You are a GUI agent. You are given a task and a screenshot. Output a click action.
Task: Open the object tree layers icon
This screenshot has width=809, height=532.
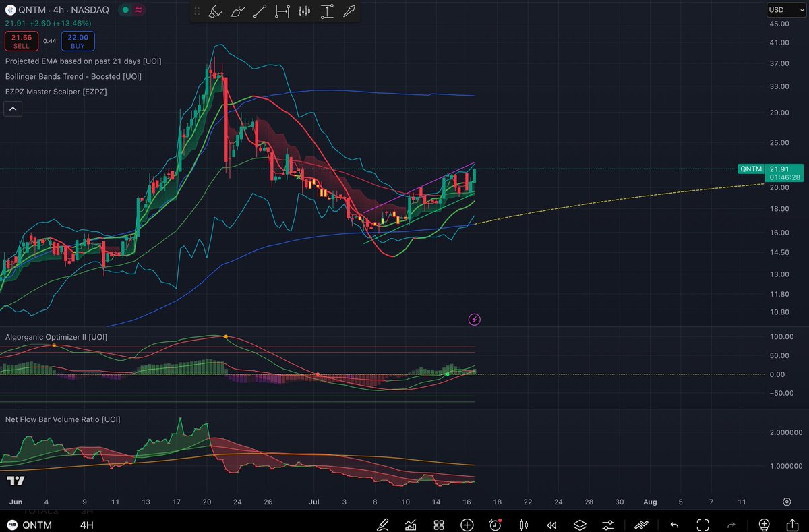[580, 525]
